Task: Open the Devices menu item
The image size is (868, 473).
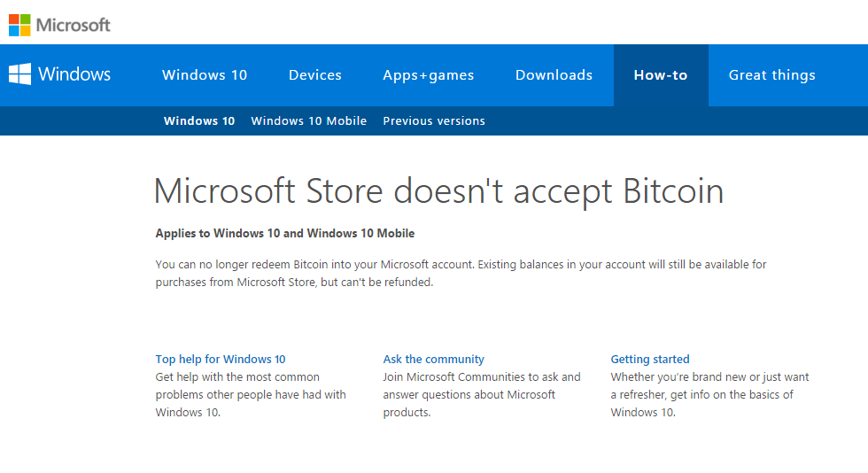Action: (x=315, y=75)
